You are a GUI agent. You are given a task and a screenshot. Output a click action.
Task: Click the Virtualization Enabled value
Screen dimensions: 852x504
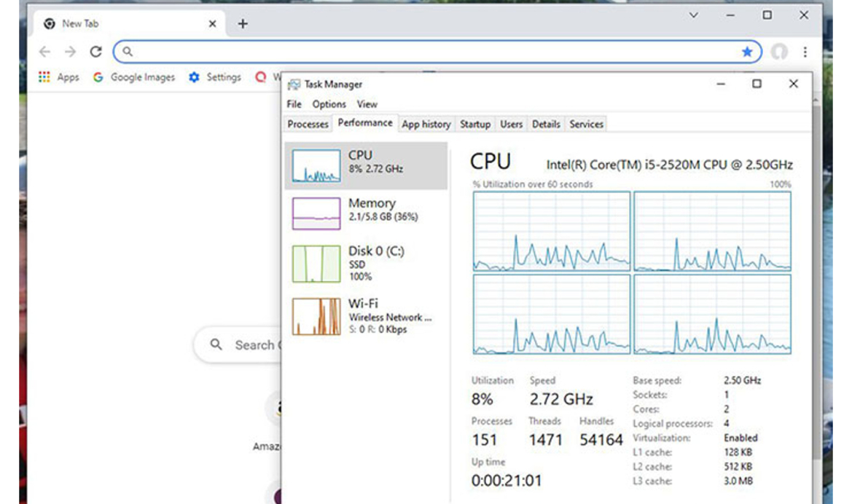(740, 438)
